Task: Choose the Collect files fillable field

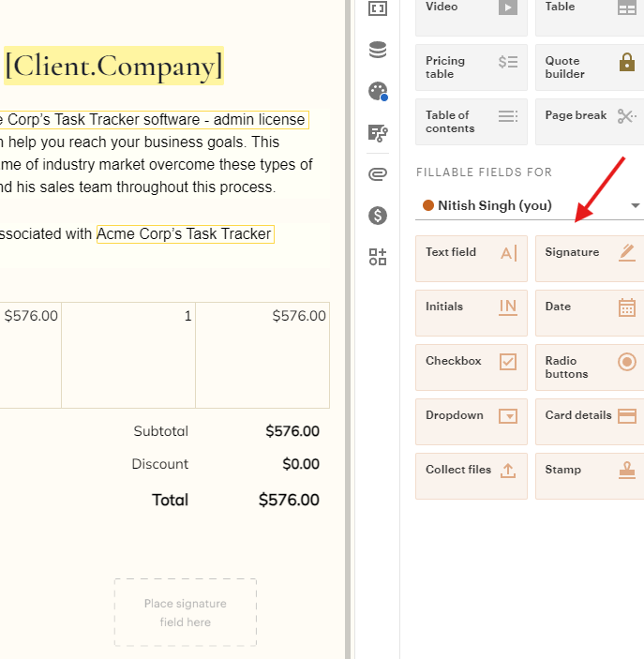Action: [472, 476]
